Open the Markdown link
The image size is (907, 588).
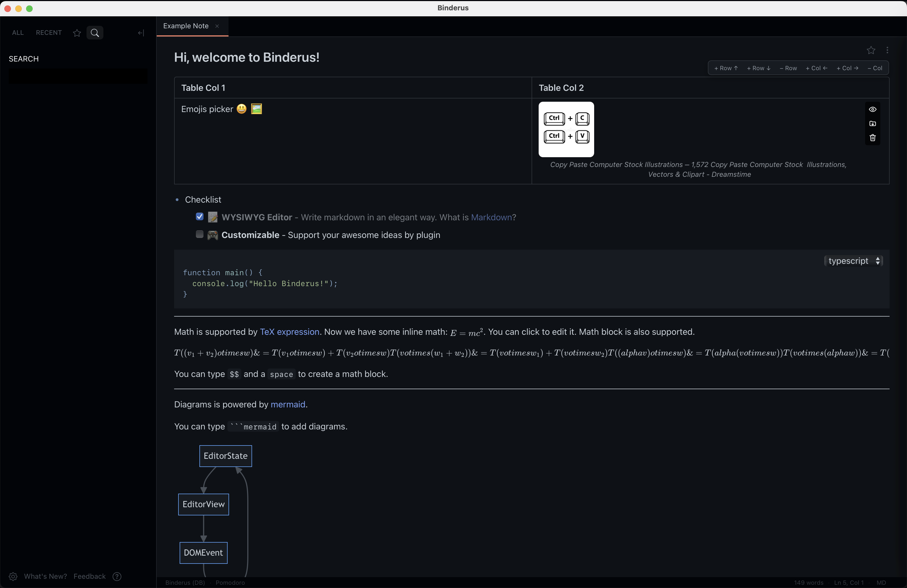point(491,217)
